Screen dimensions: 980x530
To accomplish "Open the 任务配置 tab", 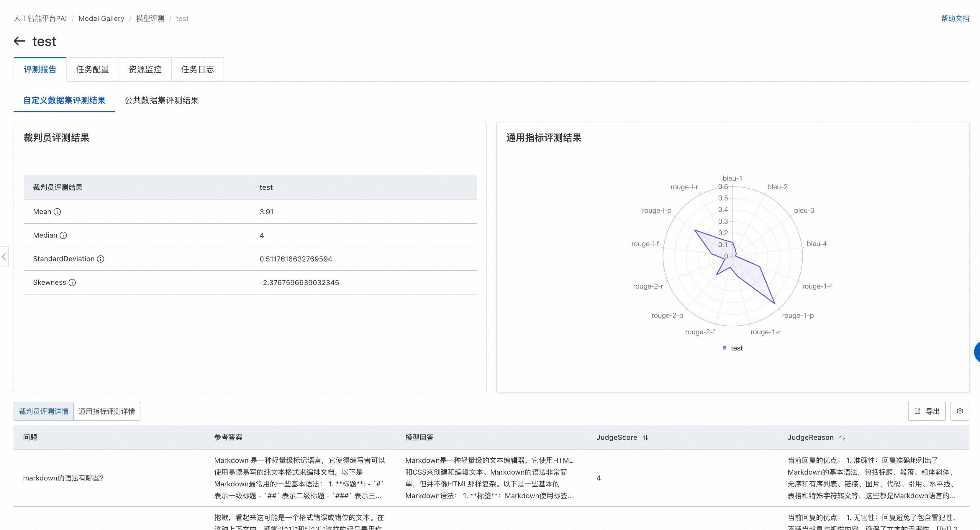I will click(x=92, y=69).
